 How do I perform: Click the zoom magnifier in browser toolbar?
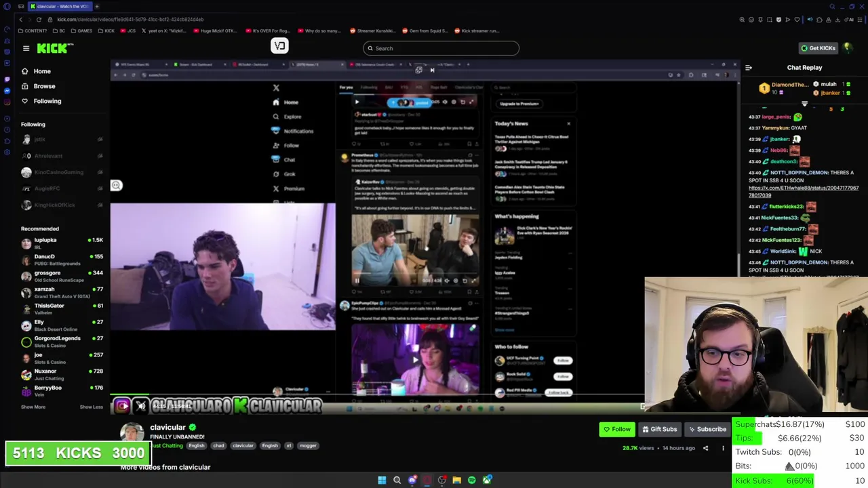742,20
